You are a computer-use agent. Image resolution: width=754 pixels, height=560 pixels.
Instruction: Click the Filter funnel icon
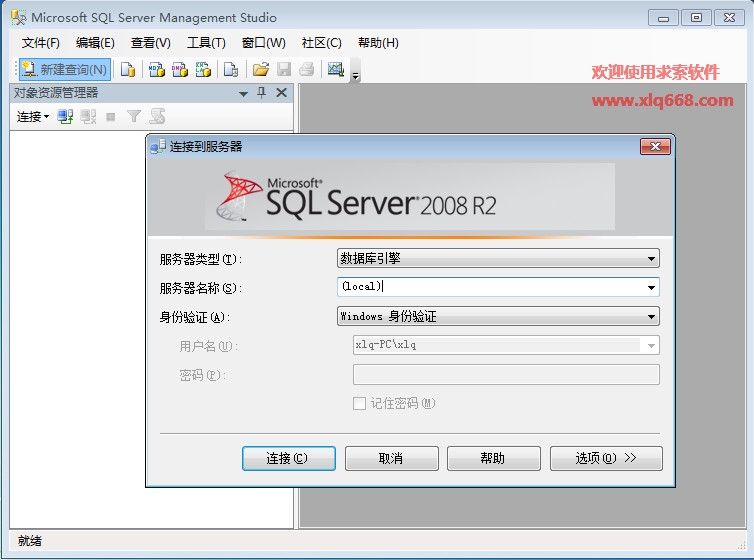(x=134, y=116)
